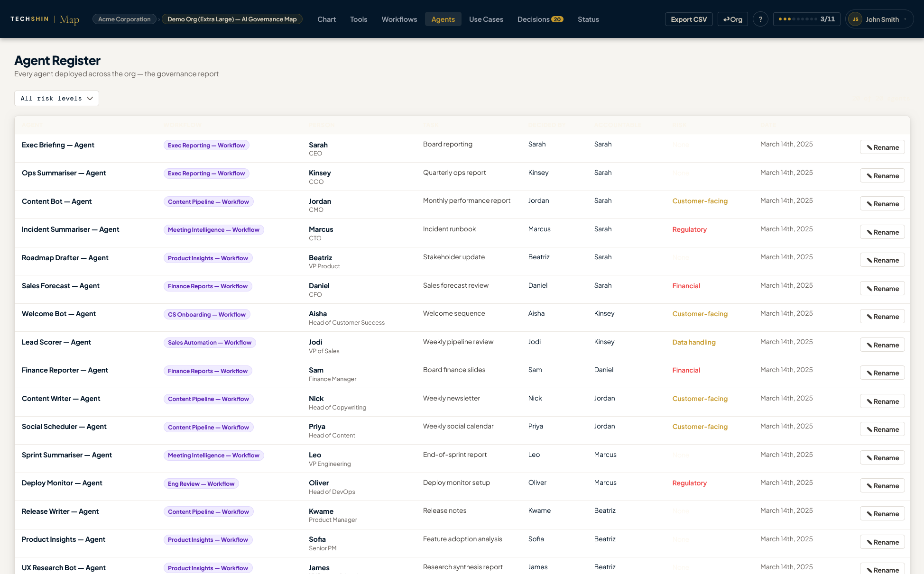Rename the Product Insights agent

pos(882,542)
